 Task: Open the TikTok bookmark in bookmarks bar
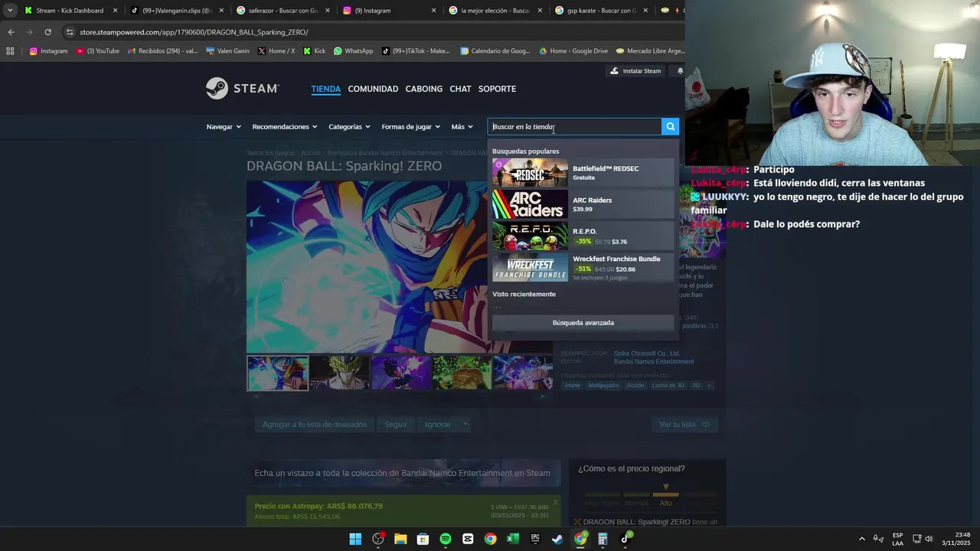point(416,51)
